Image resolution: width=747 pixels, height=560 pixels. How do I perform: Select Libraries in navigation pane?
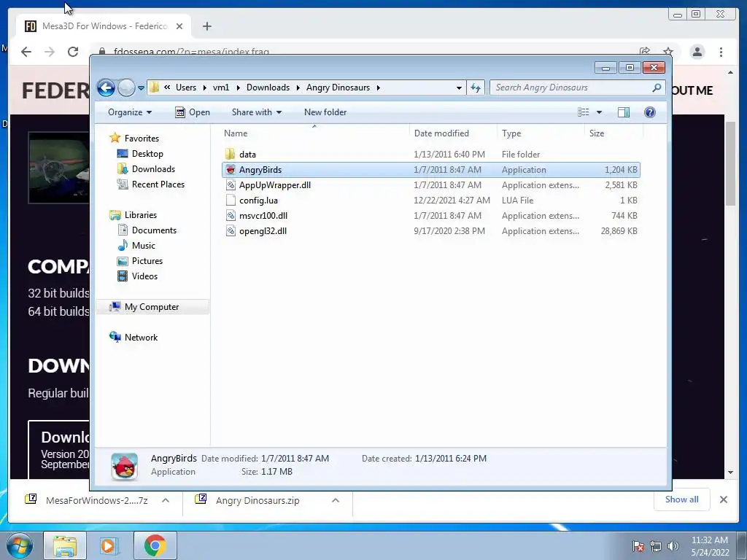(x=141, y=215)
